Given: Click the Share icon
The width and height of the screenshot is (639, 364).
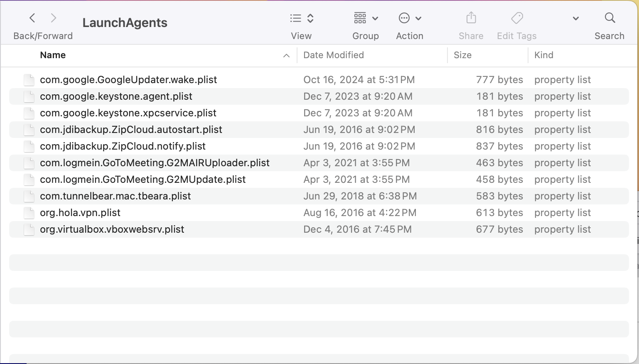Looking at the screenshot, I should [471, 18].
